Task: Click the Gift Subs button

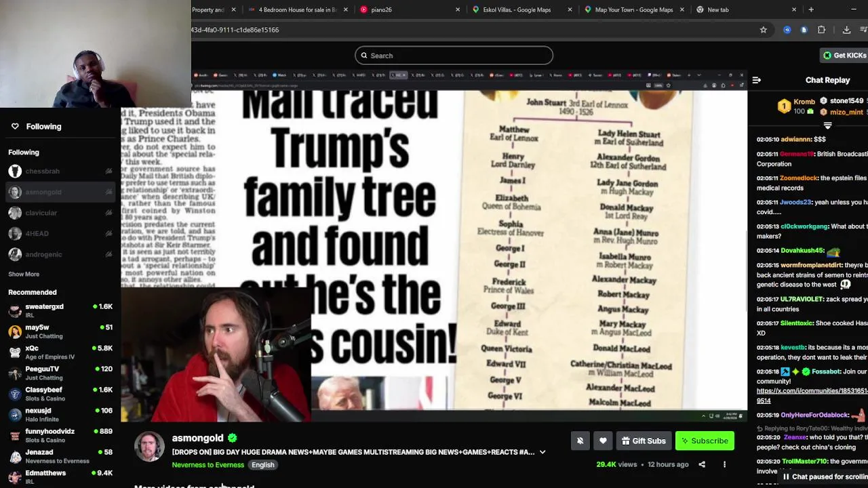Action: tap(644, 441)
